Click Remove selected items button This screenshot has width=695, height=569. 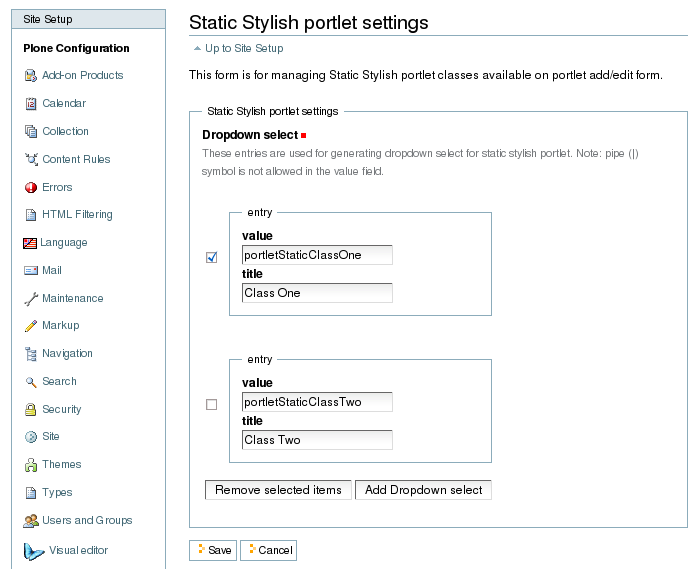[x=278, y=490]
